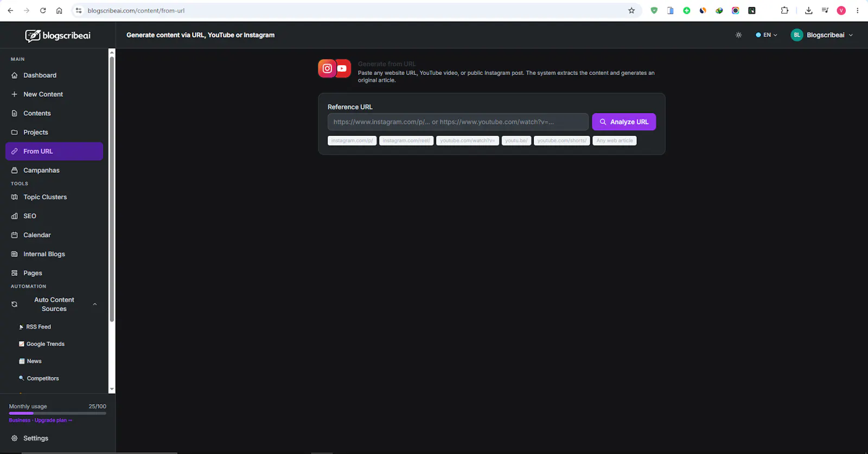Open Calendar from the sidebar
This screenshot has width=868, height=454.
click(54, 235)
